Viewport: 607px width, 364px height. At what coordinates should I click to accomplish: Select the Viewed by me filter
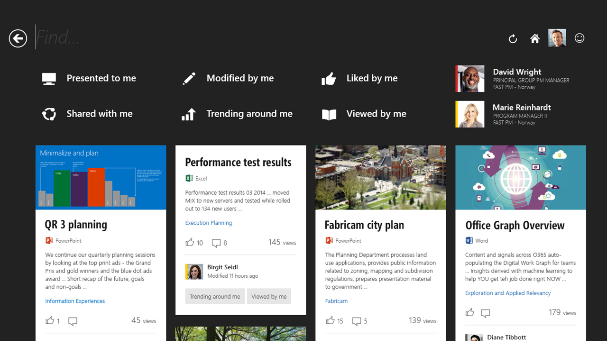pyautogui.click(x=364, y=114)
